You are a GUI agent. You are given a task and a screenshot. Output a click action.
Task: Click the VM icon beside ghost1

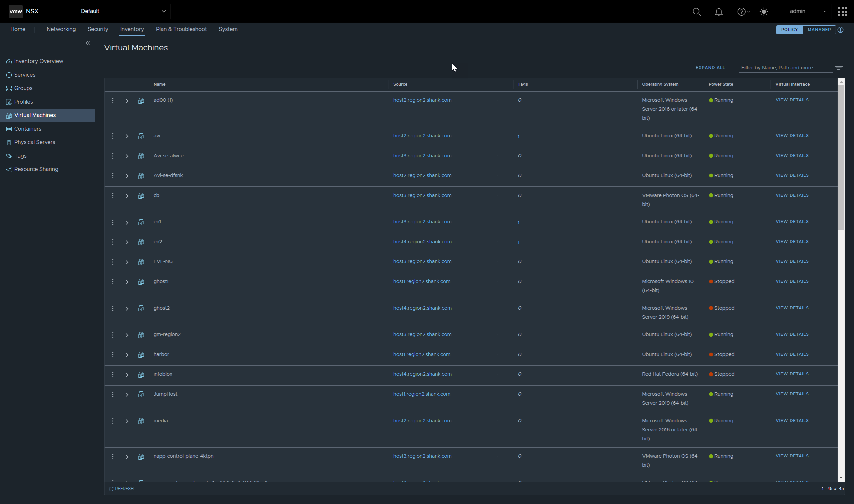pos(141,282)
